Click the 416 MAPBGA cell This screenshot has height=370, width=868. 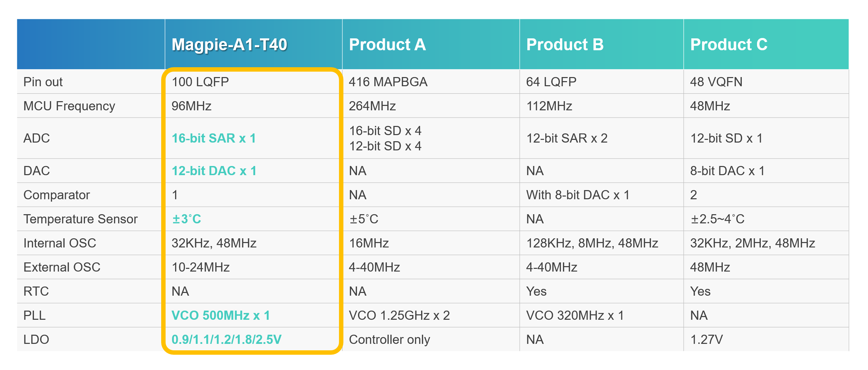388,82
